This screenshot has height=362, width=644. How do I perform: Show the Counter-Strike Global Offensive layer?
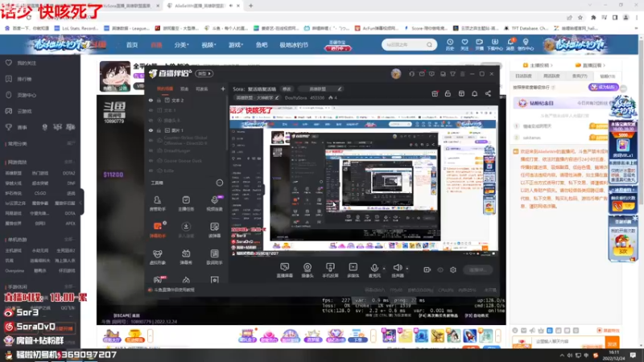[x=151, y=140]
